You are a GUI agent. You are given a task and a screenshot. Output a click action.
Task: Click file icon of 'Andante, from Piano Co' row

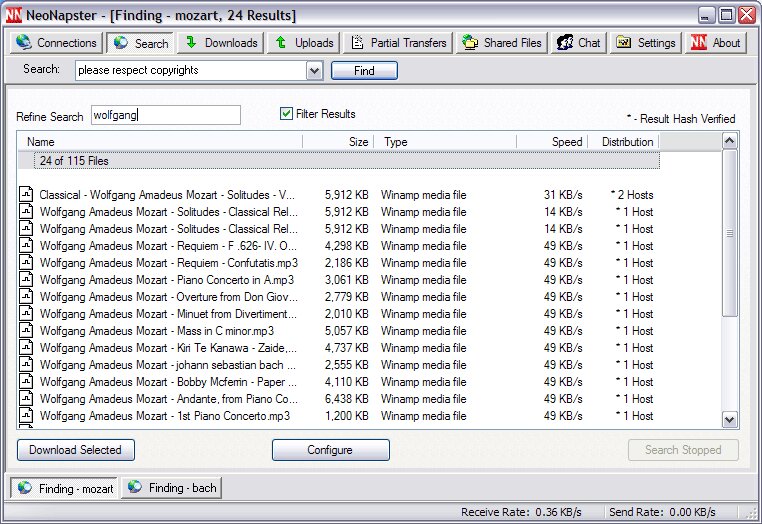pyautogui.click(x=26, y=399)
